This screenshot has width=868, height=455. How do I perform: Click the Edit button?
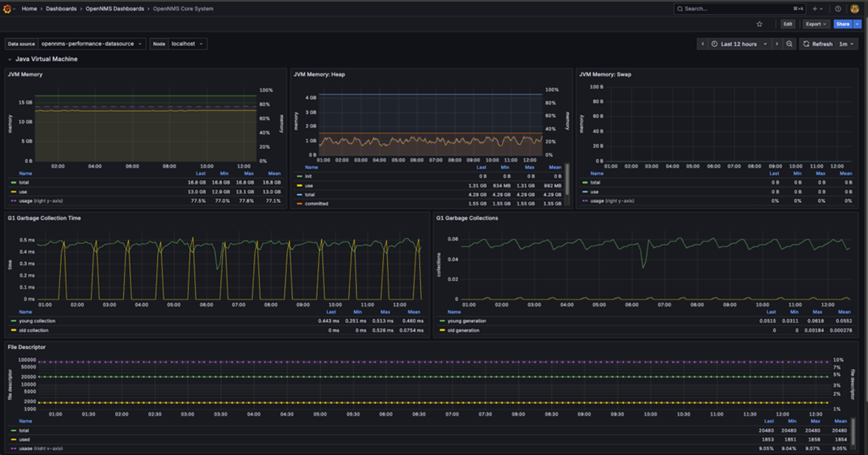tap(788, 23)
